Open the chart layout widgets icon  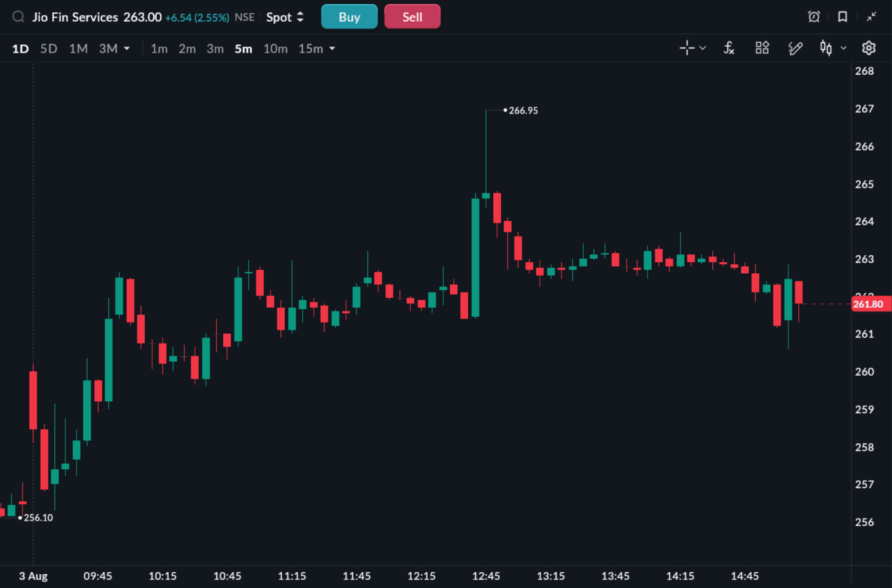coord(762,48)
